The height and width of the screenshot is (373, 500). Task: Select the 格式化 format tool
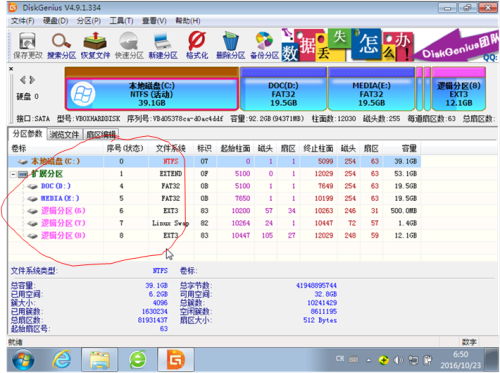point(197,46)
